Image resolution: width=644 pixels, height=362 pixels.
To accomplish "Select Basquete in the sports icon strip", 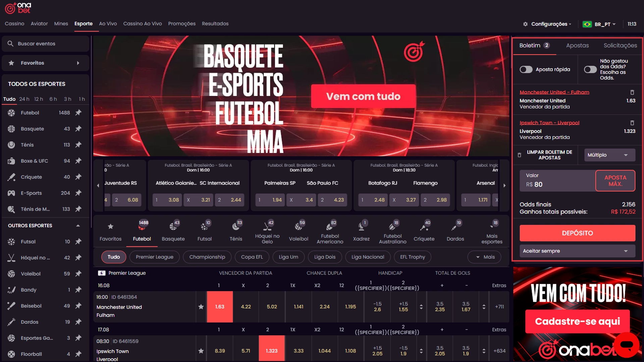I will pos(173,231).
